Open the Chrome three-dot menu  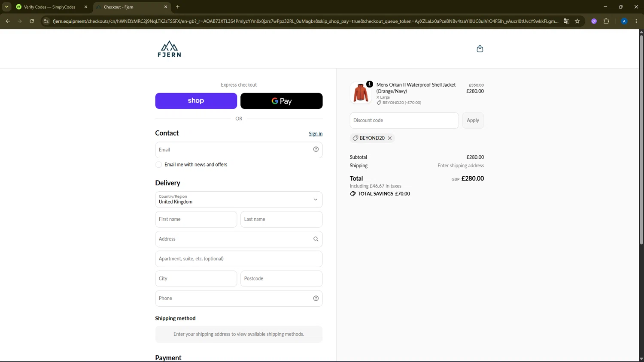point(636,21)
